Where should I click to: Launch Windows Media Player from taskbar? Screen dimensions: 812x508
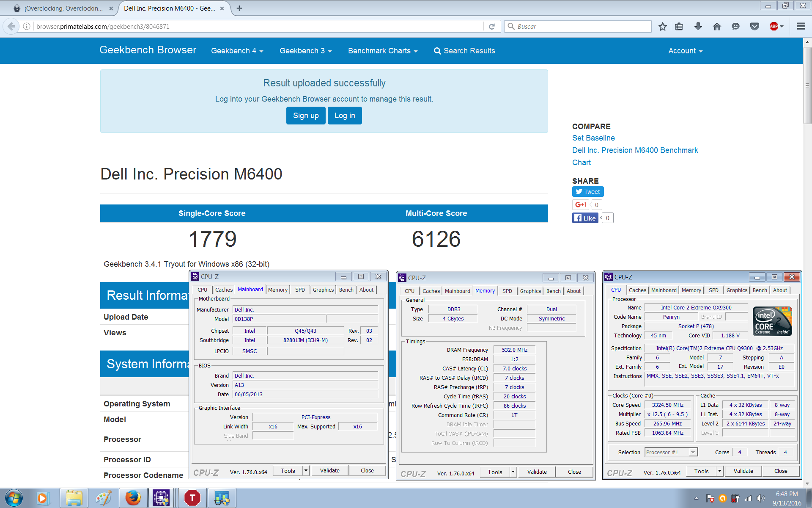click(x=43, y=498)
